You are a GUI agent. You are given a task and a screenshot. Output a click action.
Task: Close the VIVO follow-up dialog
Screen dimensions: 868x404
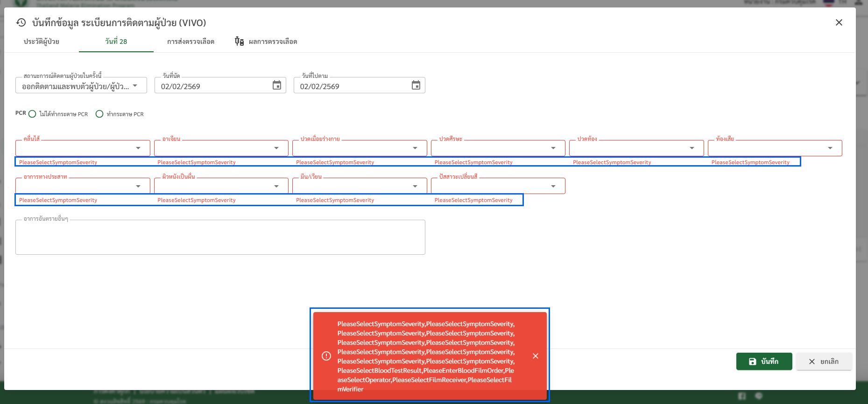pyautogui.click(x=839, y=22)
